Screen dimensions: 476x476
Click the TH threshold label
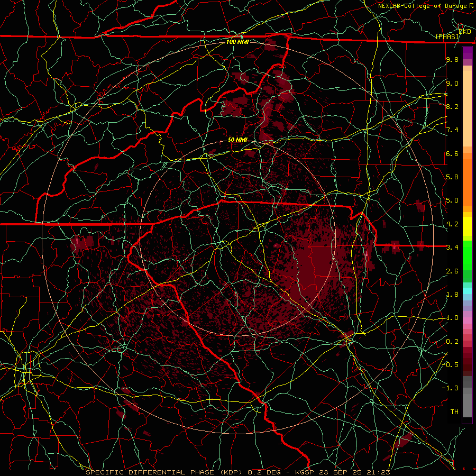(454, 412)
